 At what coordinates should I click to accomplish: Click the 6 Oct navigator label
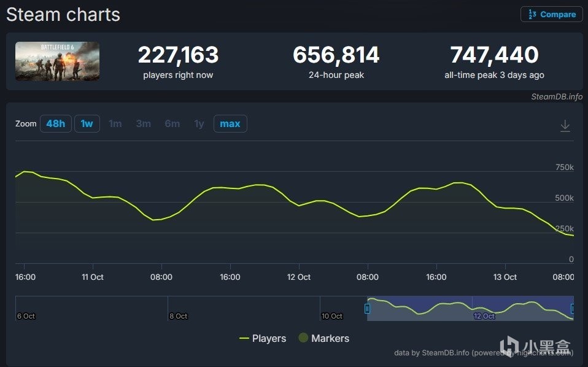[x=26, y=316]
